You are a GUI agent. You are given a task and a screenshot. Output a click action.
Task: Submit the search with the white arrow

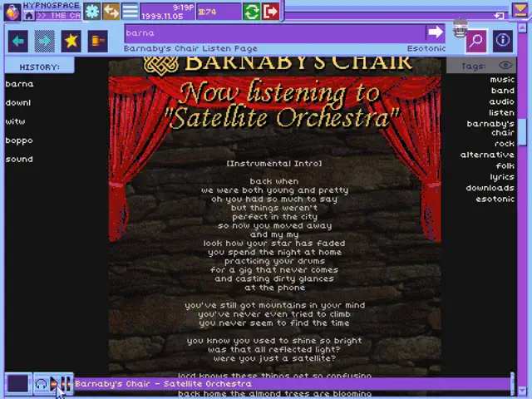(x=436, y=33)
